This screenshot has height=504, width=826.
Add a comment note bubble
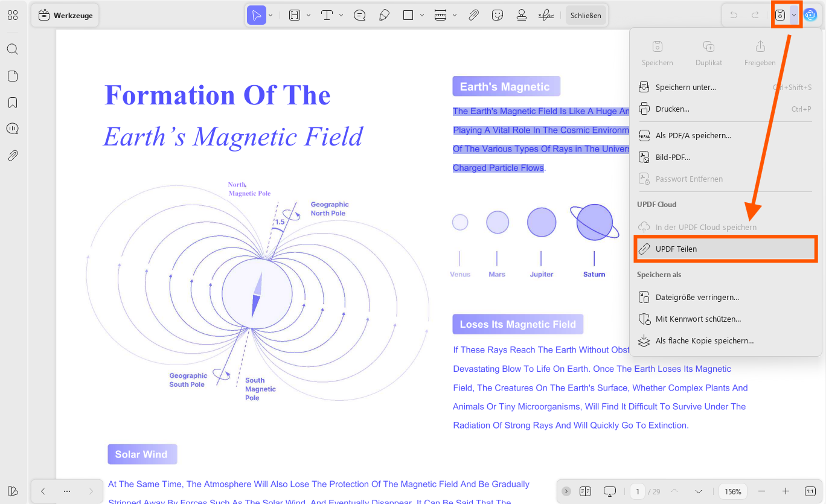(x=360, y=16)
